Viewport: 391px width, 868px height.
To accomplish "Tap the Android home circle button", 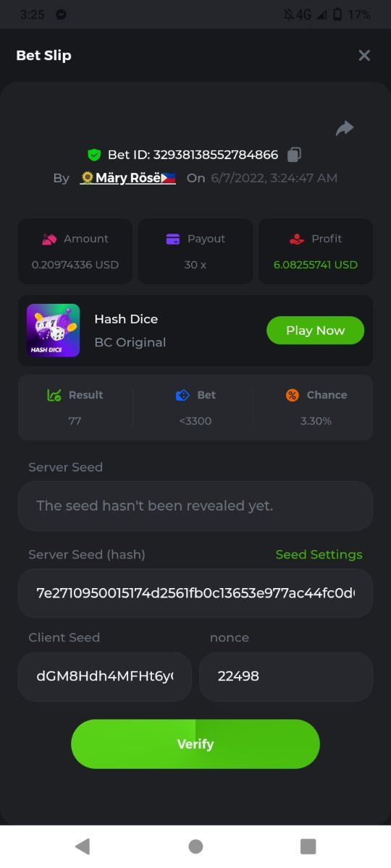I will [195, 846].
